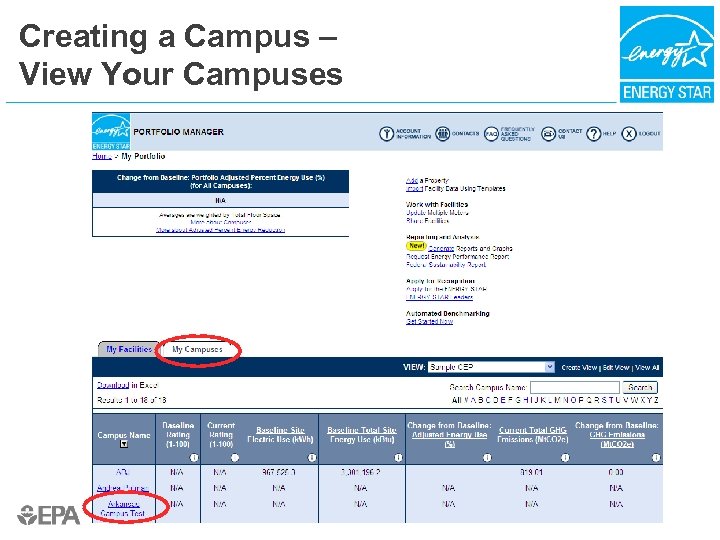
Task: Click the 0.00 GHG change cell
Action: tap(616, 472)
